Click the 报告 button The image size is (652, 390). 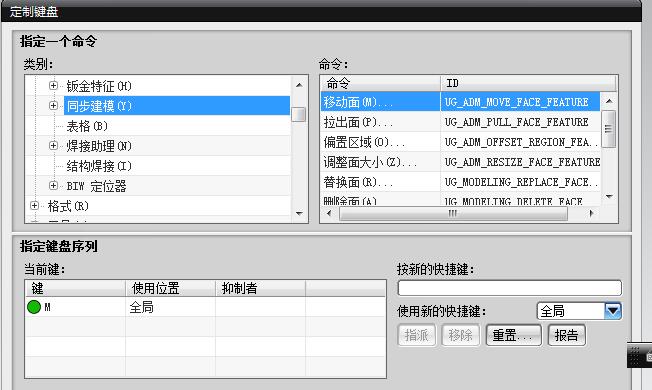click(x=567, y=335)
